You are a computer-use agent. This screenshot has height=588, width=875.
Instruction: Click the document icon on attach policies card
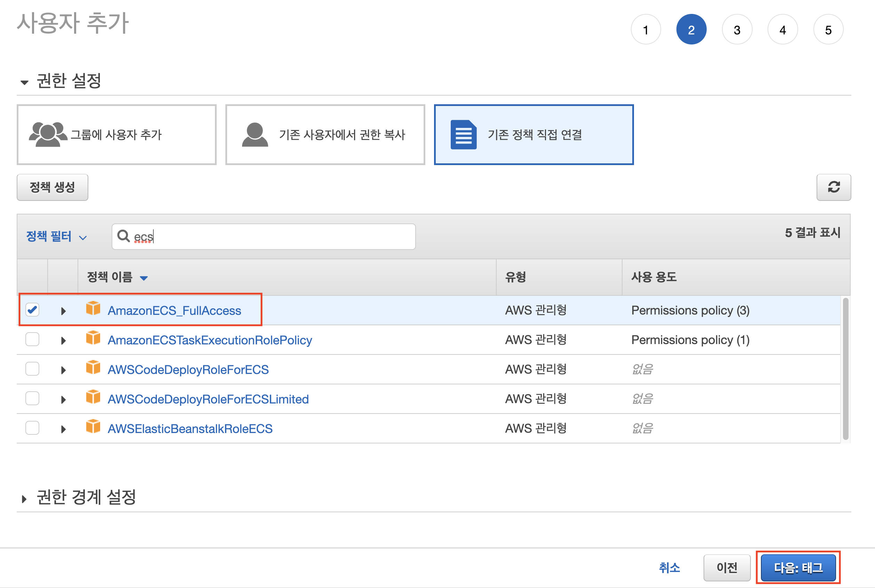tap(463, 134)
